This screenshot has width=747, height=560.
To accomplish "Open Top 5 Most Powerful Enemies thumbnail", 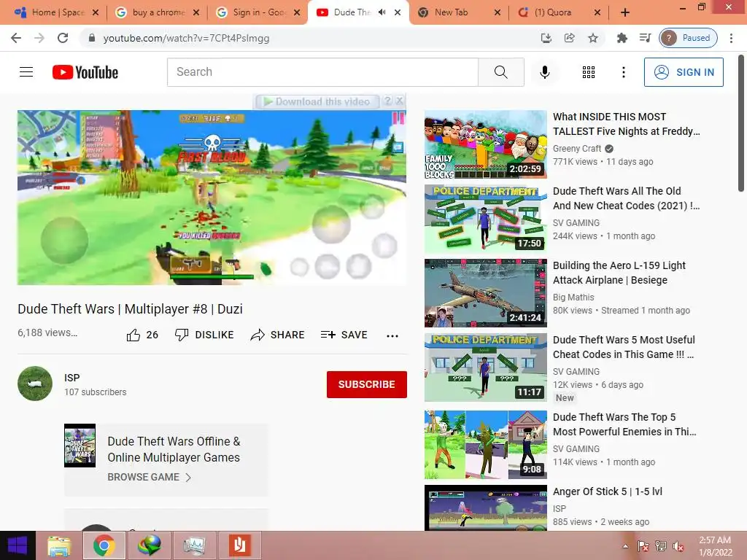I will [x=485, y=444].
